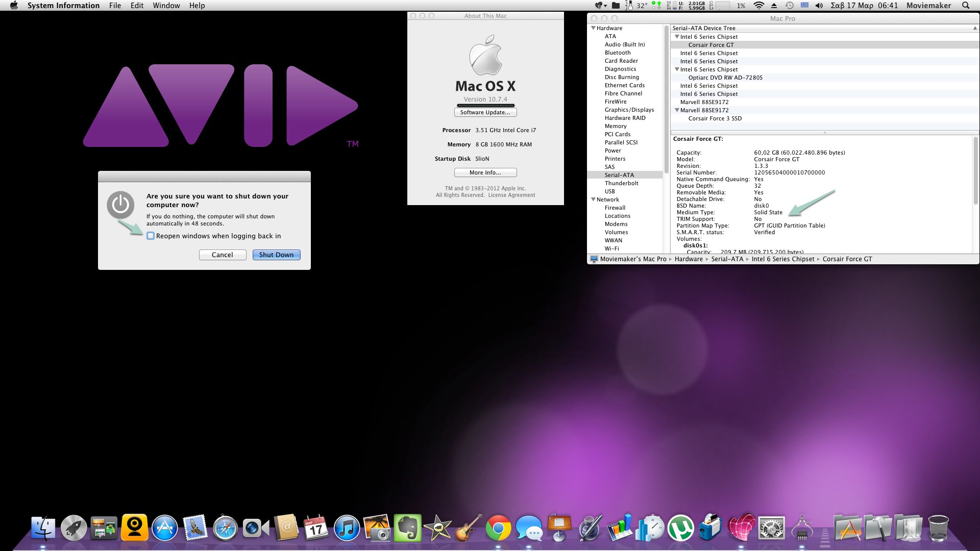Open the Window menu
This screenshot has height=551, width=980.
[166, 6]
